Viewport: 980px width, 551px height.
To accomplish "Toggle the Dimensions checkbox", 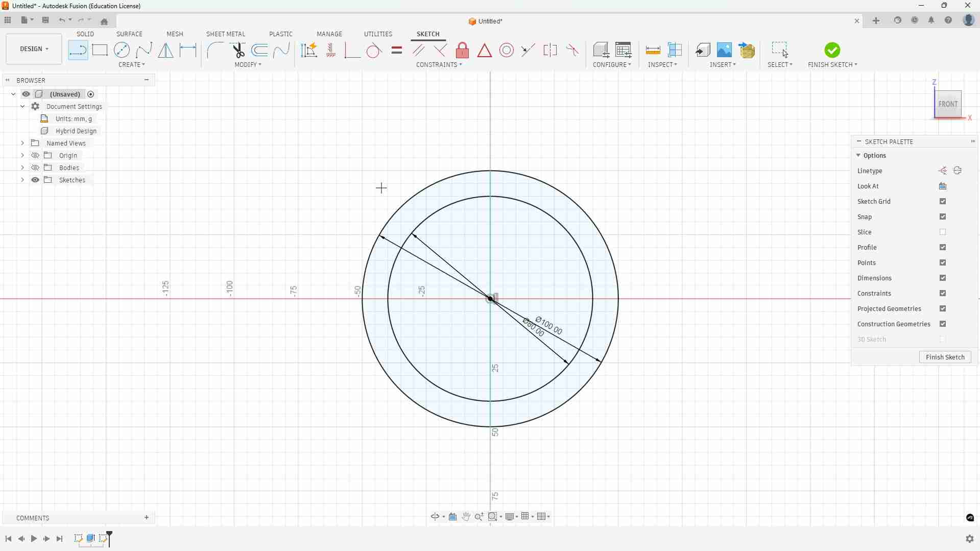I will coord(943,278).
